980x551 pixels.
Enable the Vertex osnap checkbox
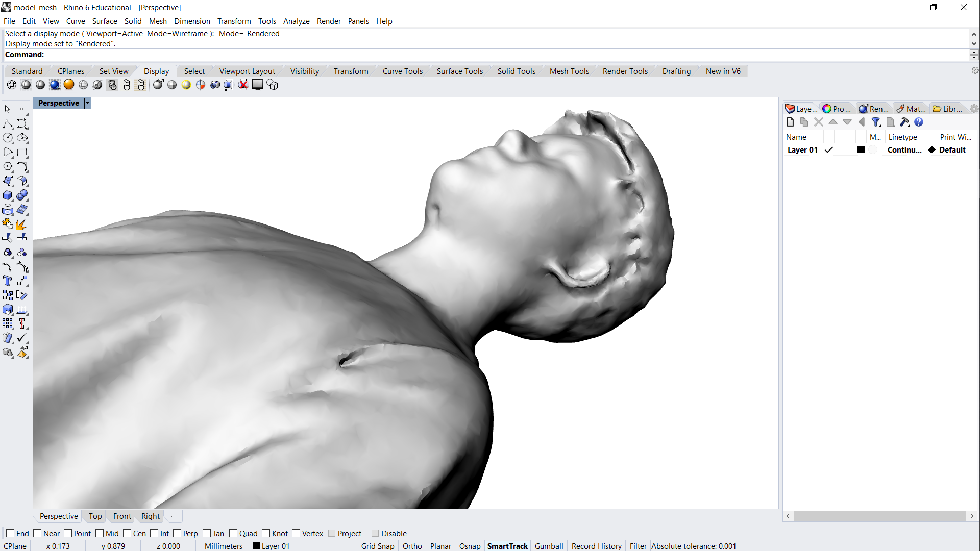pos(296,533)
